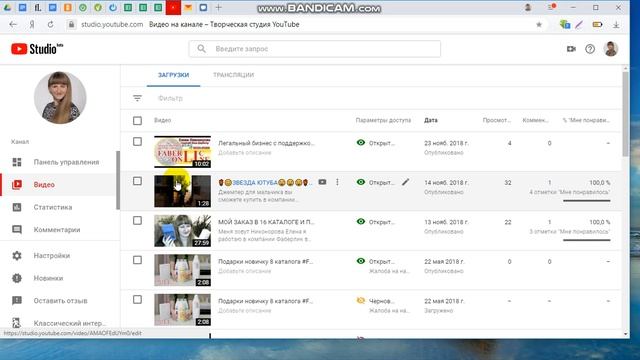The width and height of the screenshot is (640, 360).
Task: Click visibility eye on МОЙ ЗАКАЗ row
Action: [x=360, y=222]
